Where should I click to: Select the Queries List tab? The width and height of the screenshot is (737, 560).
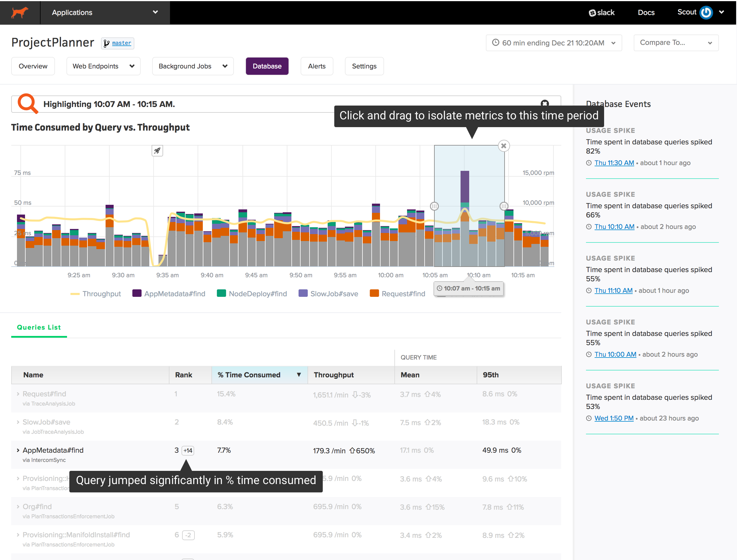[x=39, y=327]
